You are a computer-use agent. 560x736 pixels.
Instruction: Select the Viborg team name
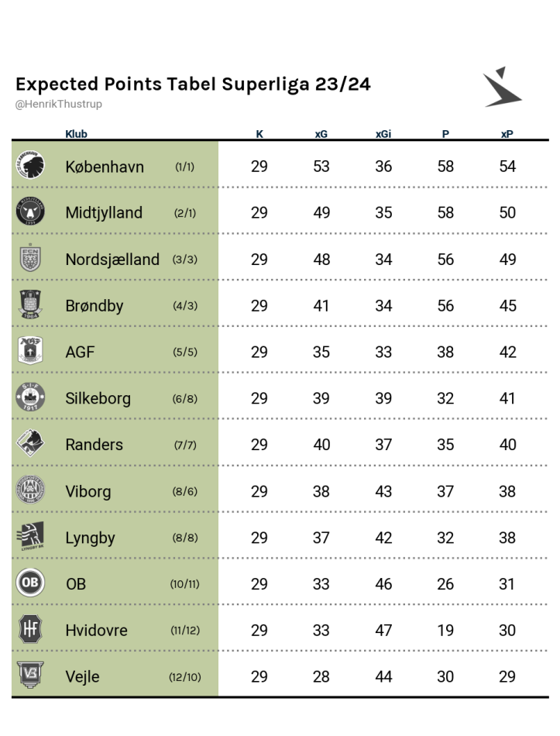click(88, 491)
